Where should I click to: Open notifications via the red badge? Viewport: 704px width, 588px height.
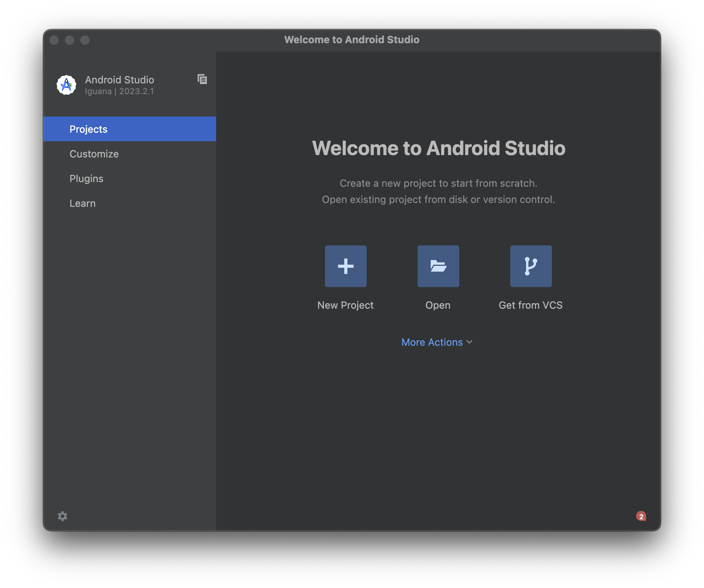pyautogui.click(x=642, y=516)
